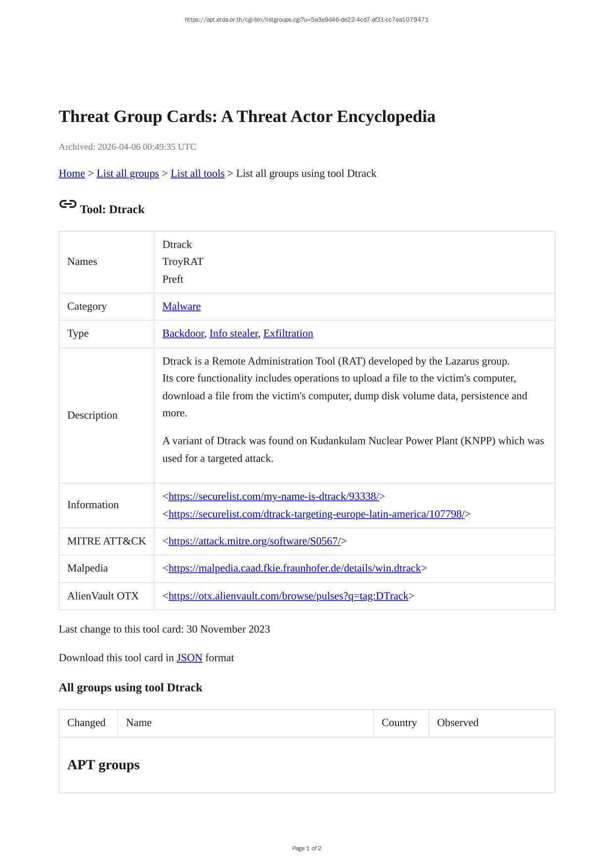The image size is (614, 868).
Task: Download tool card via JSON link
Action: point(189,658)
